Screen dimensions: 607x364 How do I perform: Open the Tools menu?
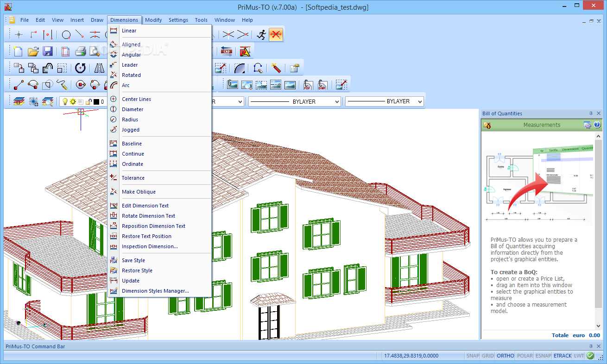(201, 20)
